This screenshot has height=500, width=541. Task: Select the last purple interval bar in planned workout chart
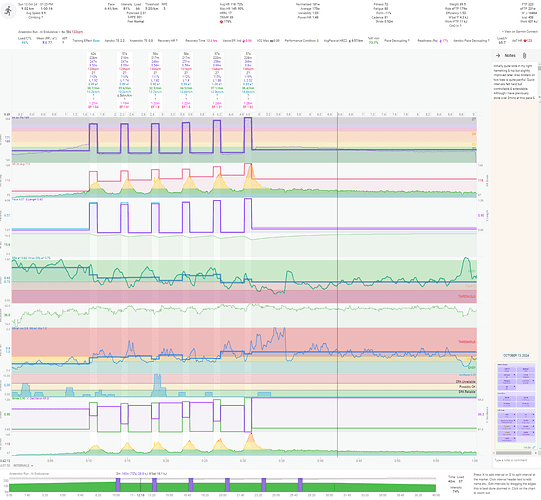pos(300,485)
